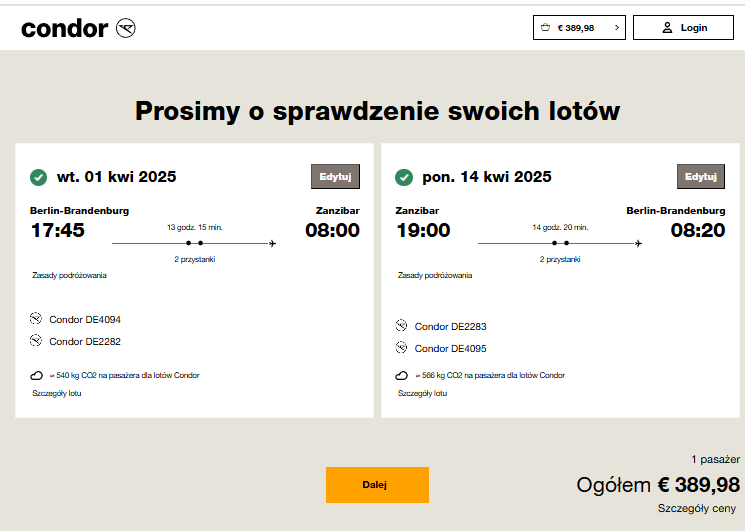Click Condor icon next to DE4094
Screen dimensions: 745x531
(x=36, y=318)
